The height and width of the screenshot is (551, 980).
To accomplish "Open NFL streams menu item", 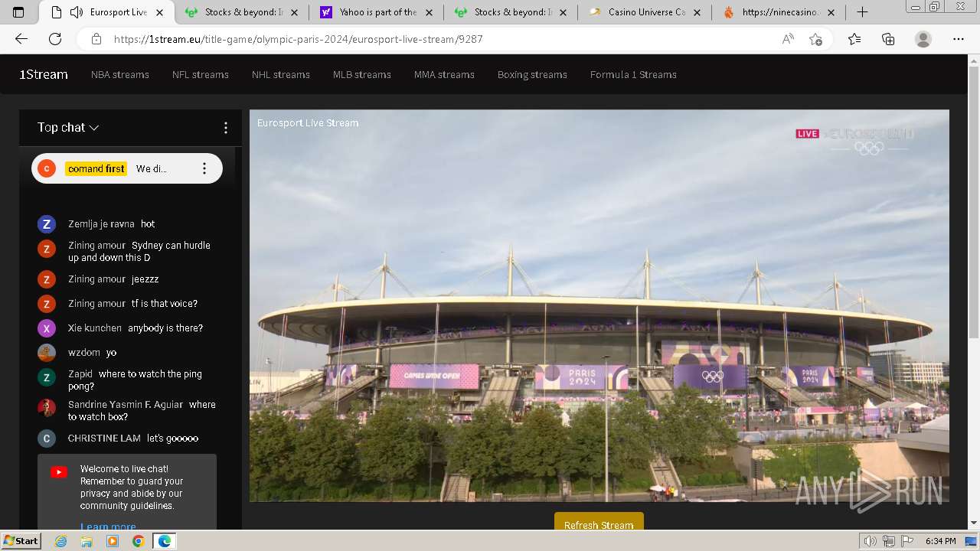I will 201,74.
